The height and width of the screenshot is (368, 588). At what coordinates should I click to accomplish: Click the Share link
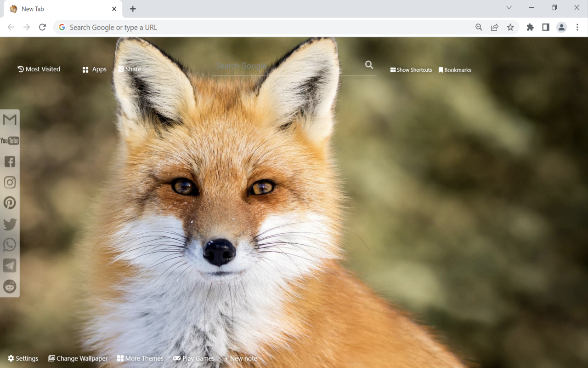tap(130, 69)
